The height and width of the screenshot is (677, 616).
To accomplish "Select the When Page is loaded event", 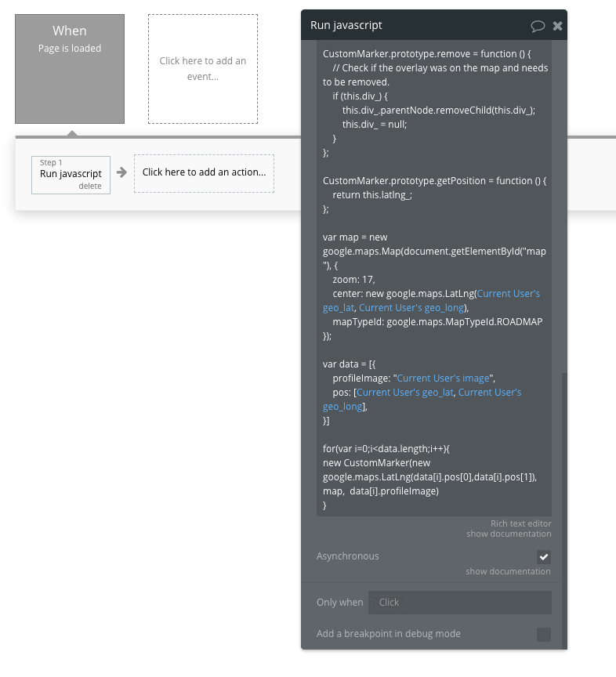I will click(x=70, y=69).
